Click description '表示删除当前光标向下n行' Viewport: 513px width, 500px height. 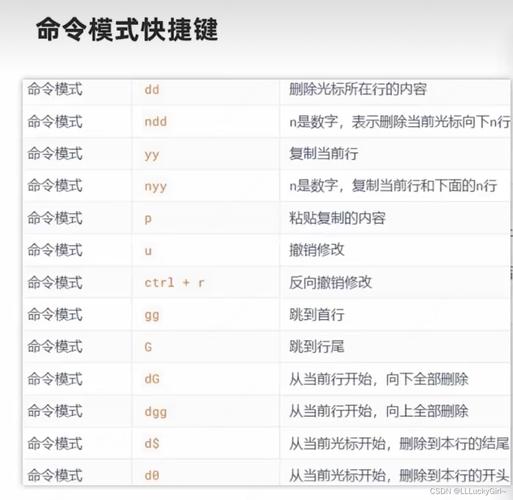click(431, 122)
